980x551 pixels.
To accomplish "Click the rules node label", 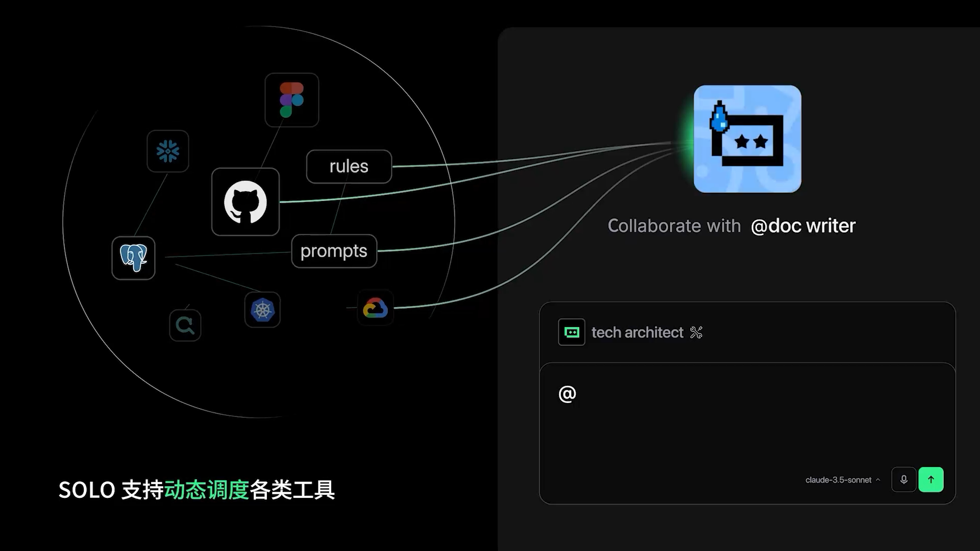I will click(x=349, y=166).
